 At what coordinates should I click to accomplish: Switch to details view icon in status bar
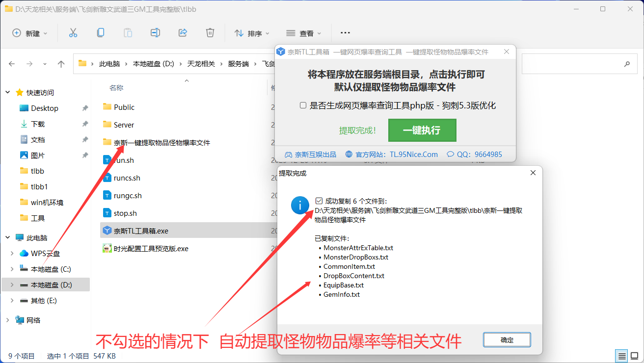click(x=622, y=356)
